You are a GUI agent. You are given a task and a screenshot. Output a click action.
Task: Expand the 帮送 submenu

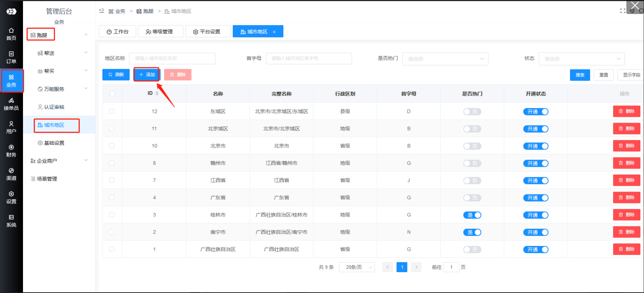pos(61,53)
